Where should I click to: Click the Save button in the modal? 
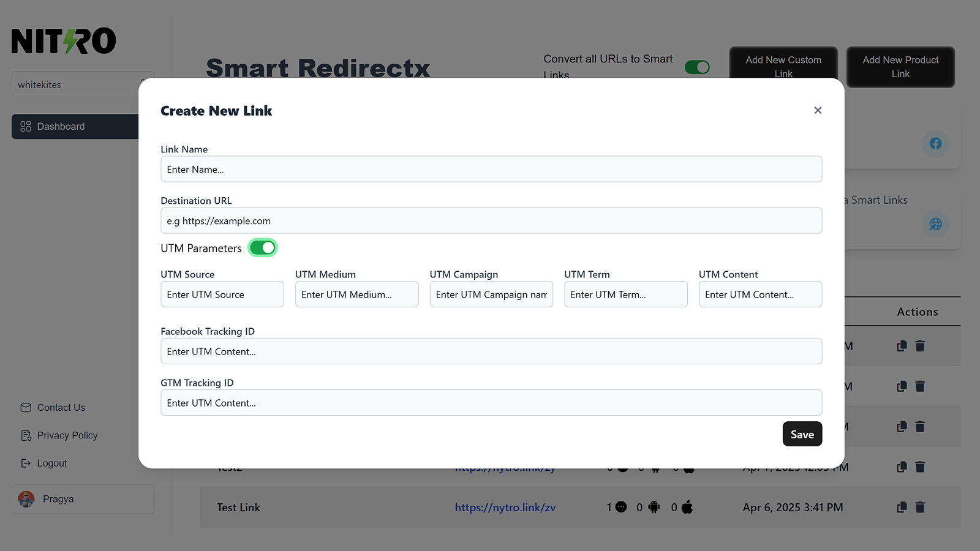802,433
